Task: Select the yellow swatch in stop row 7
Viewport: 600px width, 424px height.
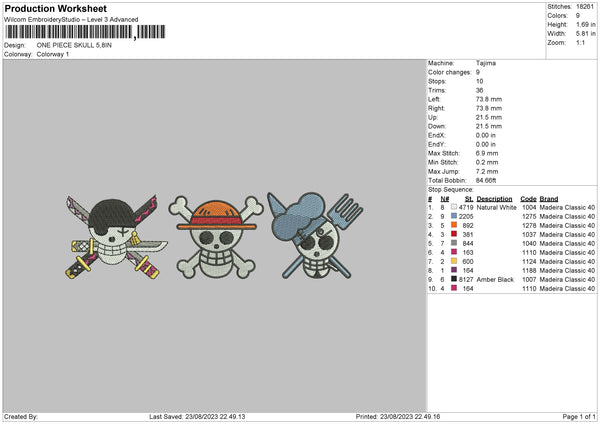Action: tap(454, 261)
